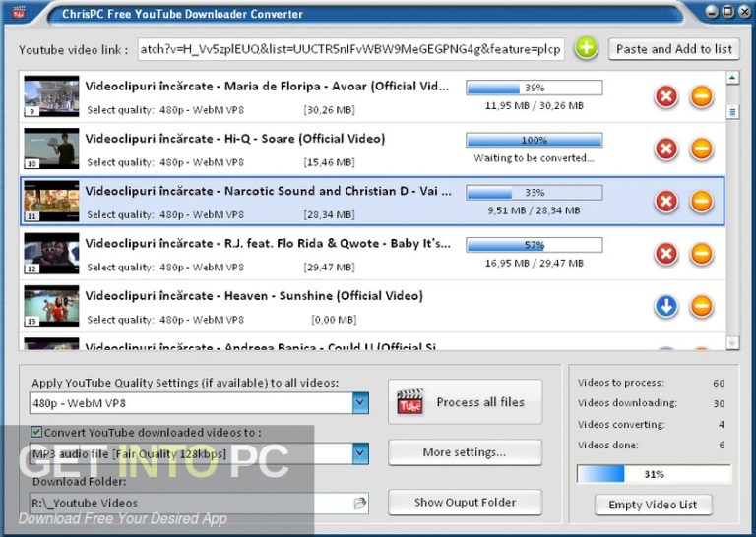
Task: Click thumbnail number 9 Maria de Floripa
Action: [x=51, y=95]
